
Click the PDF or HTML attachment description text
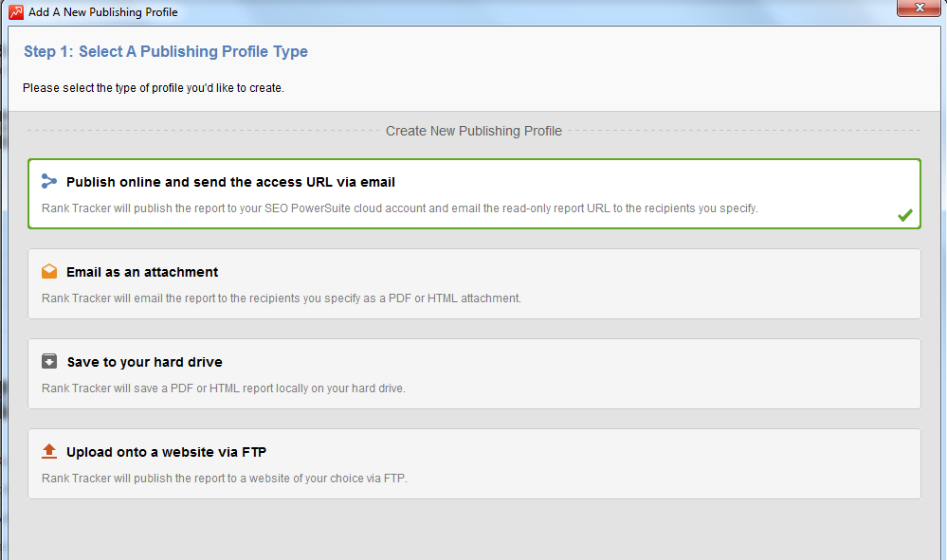(x=281, y=298)
